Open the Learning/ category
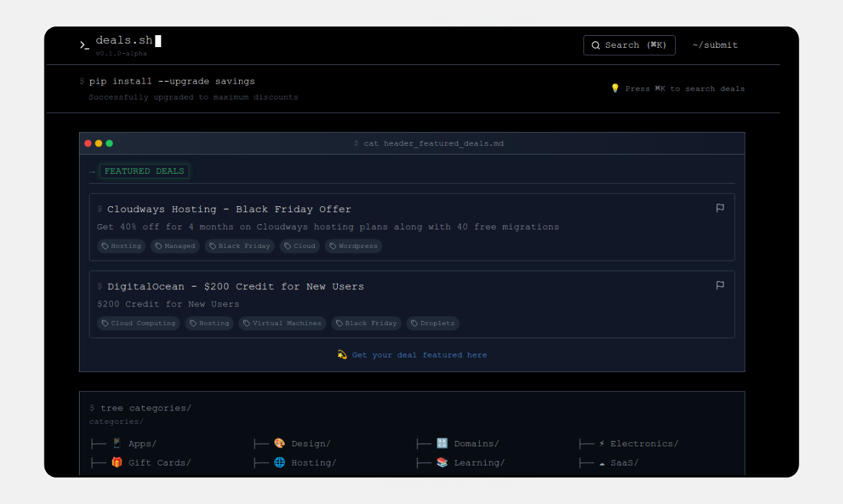The height and width of the screenshot is (504, 843). 479,463
